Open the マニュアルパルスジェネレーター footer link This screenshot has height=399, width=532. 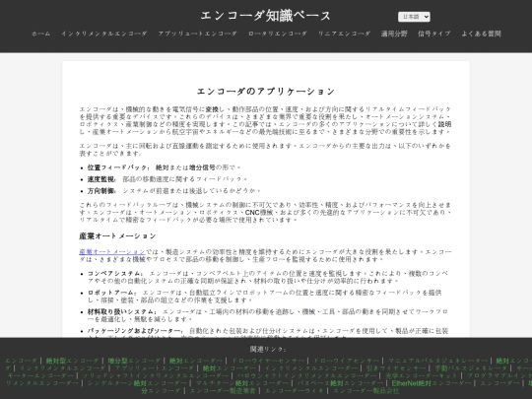pyautogui.click(x=437, y=361)
